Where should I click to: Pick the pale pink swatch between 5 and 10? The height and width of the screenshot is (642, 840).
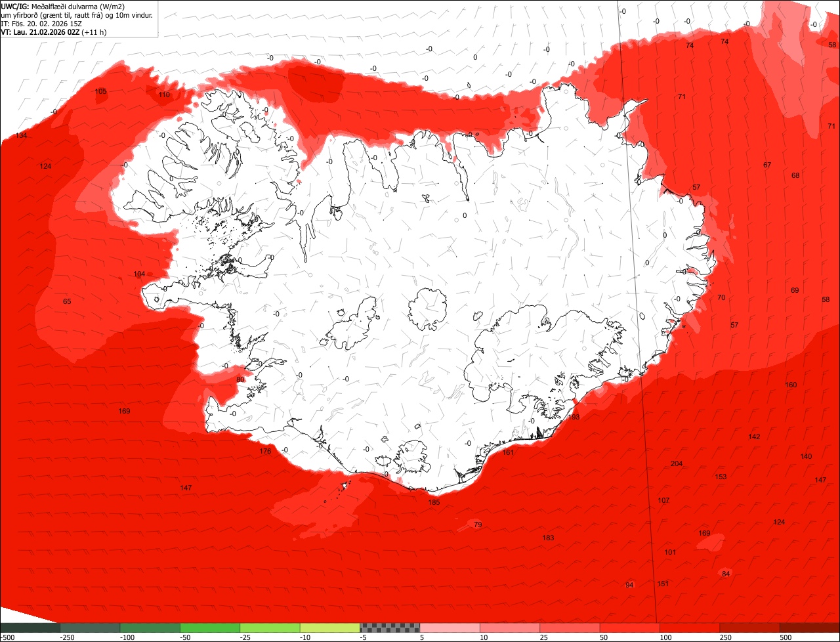[450, 628]
